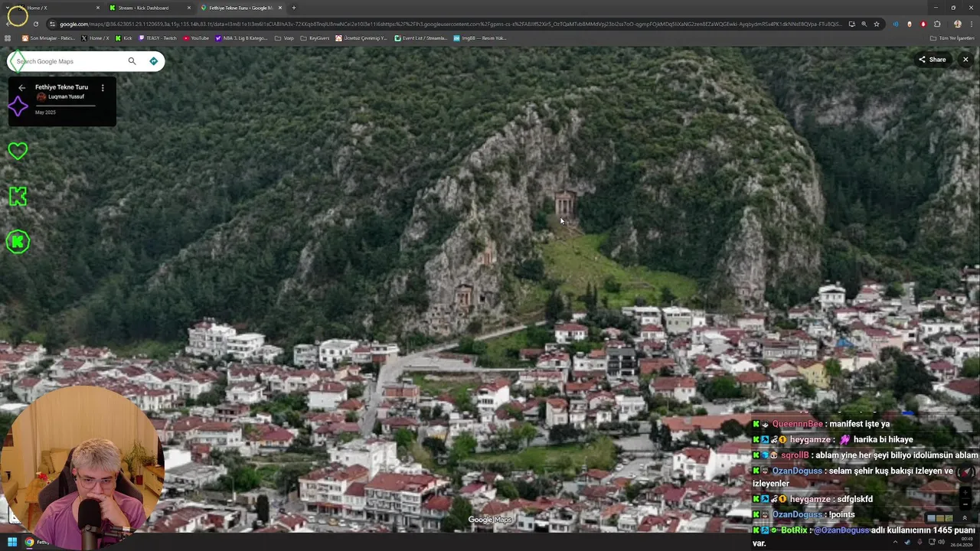
Task: Open the Kick bookmark
Action: pyautogui.click(x=123, y=38)
